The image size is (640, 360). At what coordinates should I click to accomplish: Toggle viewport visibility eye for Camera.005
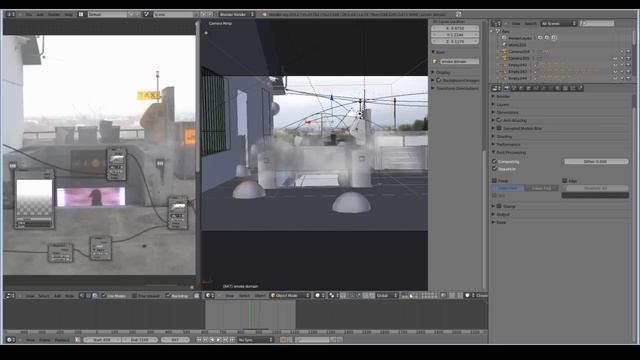615,58
